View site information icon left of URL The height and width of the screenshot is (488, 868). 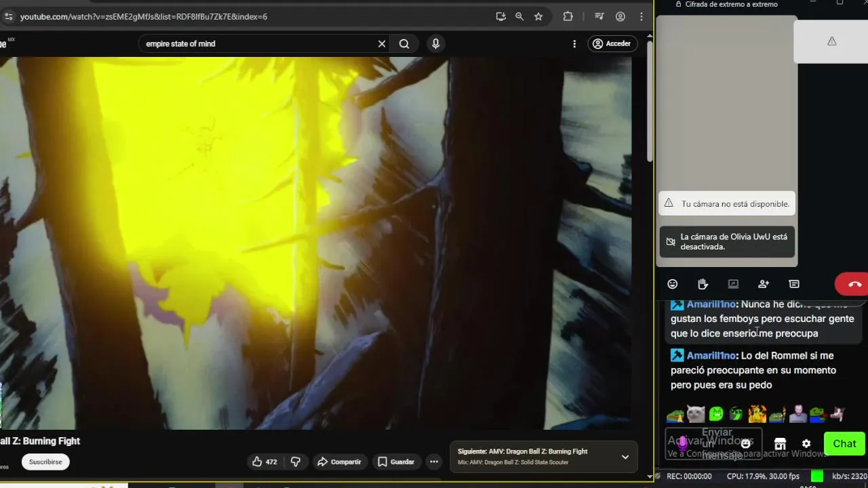(8, 16)
